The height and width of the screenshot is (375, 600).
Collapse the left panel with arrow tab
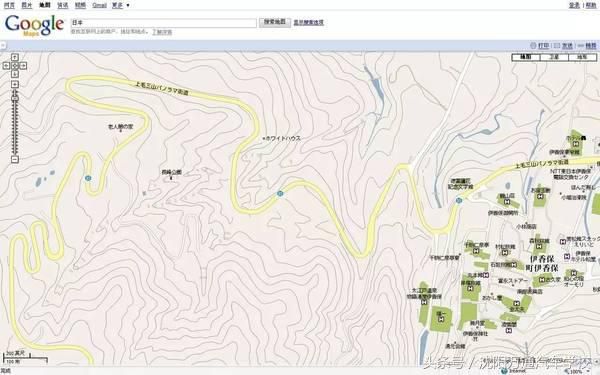click(x=2, y=46)
